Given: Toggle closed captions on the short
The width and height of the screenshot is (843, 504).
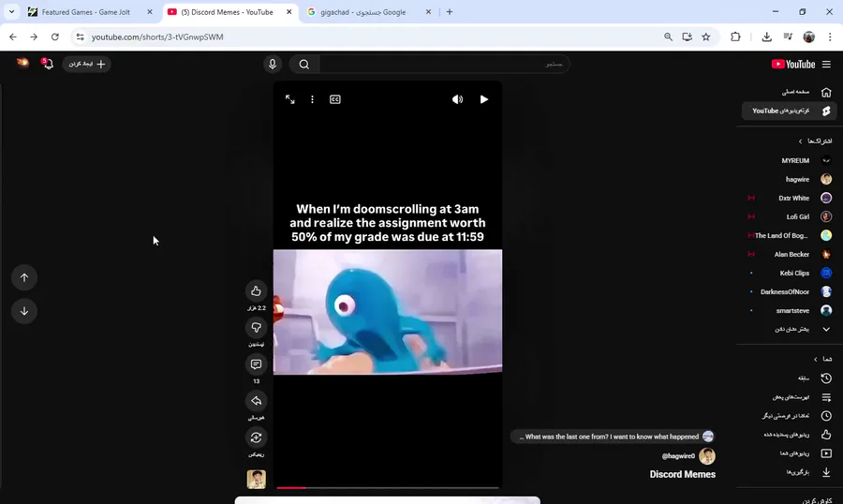Looking at the screenshot, I should point(335,99).
